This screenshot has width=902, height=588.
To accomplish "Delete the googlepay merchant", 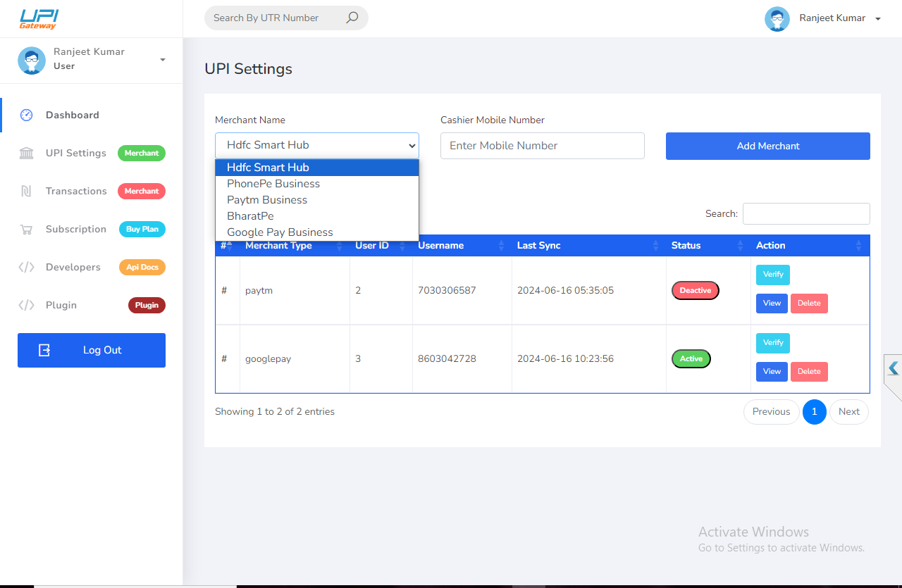I will [x=809, y=372].
